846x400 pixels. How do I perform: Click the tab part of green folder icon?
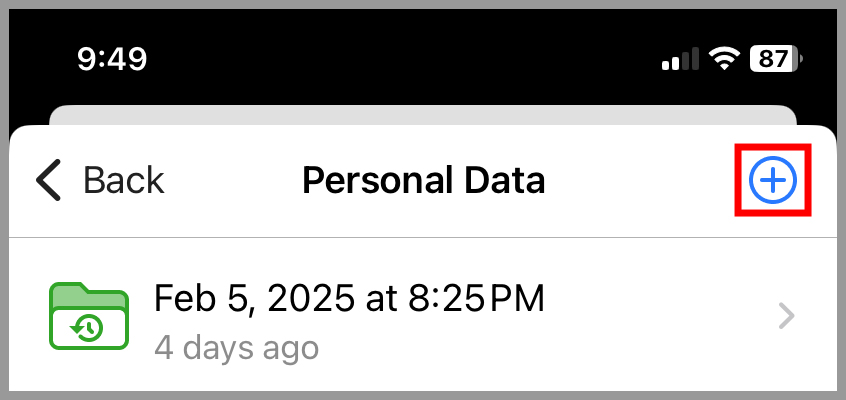click(67, 287)
